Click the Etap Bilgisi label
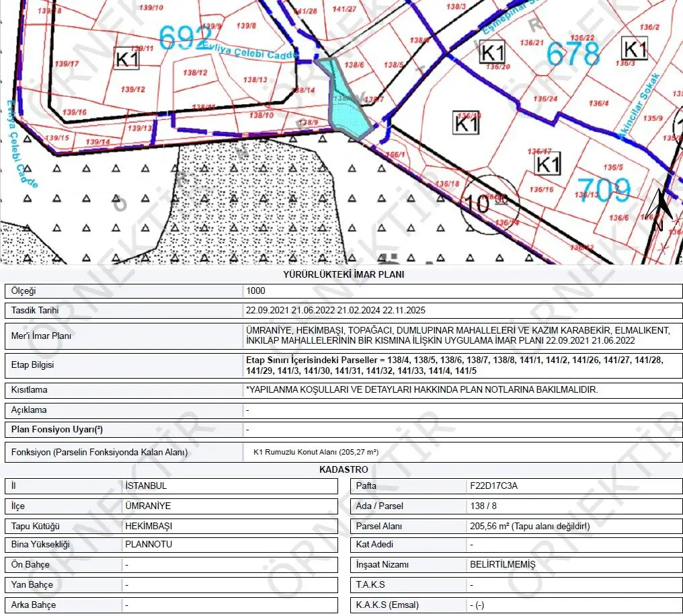Screen dimensions: 683x616 click(x=32, y=364)
